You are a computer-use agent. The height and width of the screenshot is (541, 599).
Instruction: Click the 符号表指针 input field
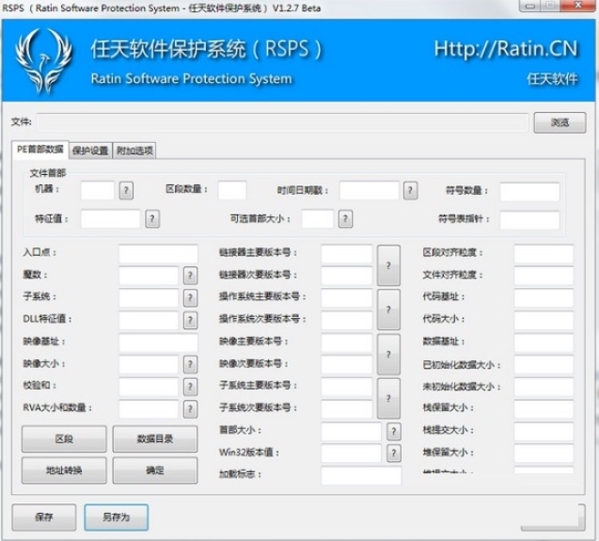(529, 220)
